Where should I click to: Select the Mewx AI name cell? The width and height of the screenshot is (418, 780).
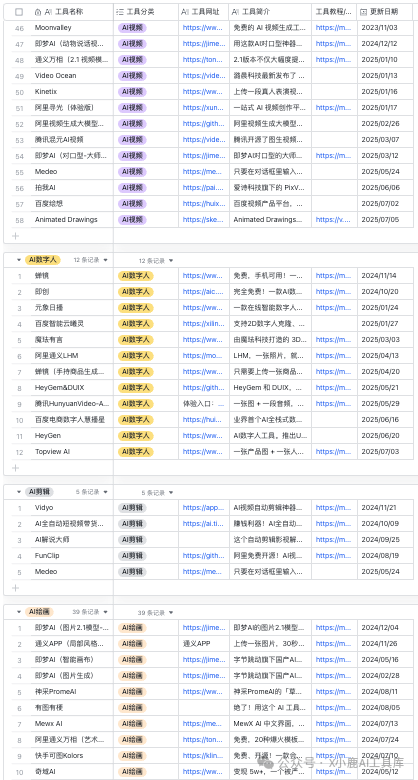[72, 723]
